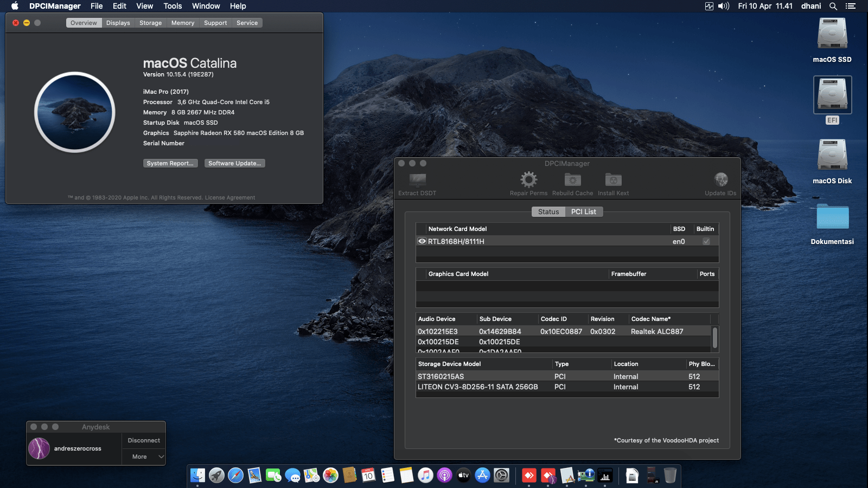Open the Edit menu

point(119,6)
